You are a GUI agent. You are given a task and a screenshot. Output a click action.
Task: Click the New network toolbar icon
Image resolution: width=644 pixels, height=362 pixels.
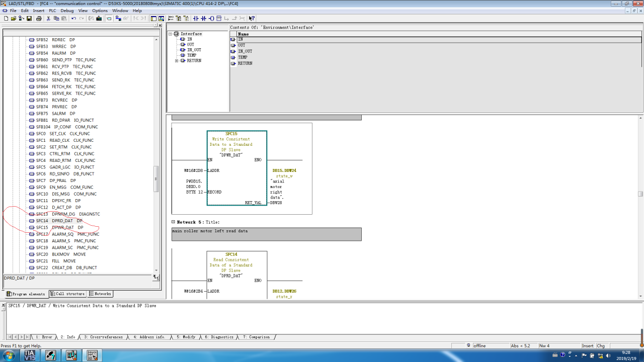[x=171, y=18]
